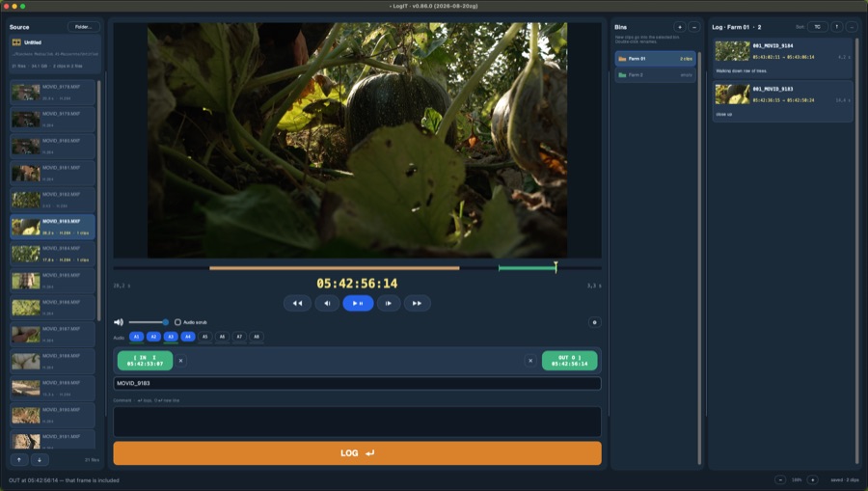Select the Farm 2 bin

pos(656,74)
